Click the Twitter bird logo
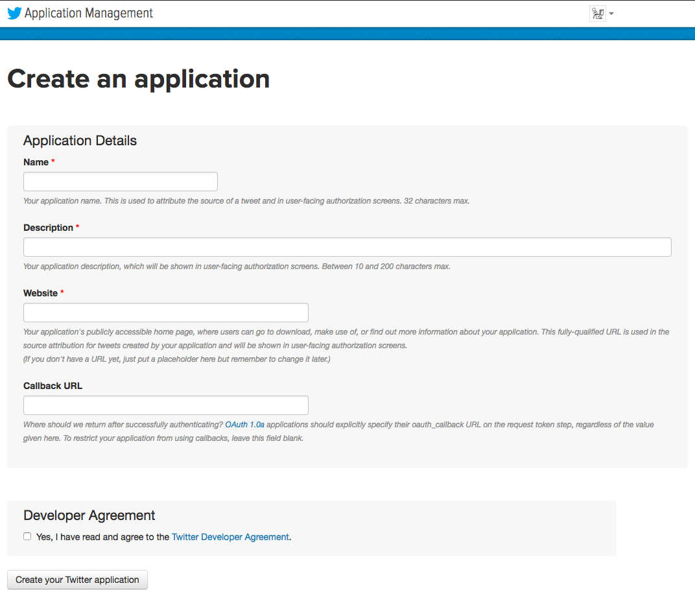The width and height of the screenshot is (695, 616). [14, 14]
